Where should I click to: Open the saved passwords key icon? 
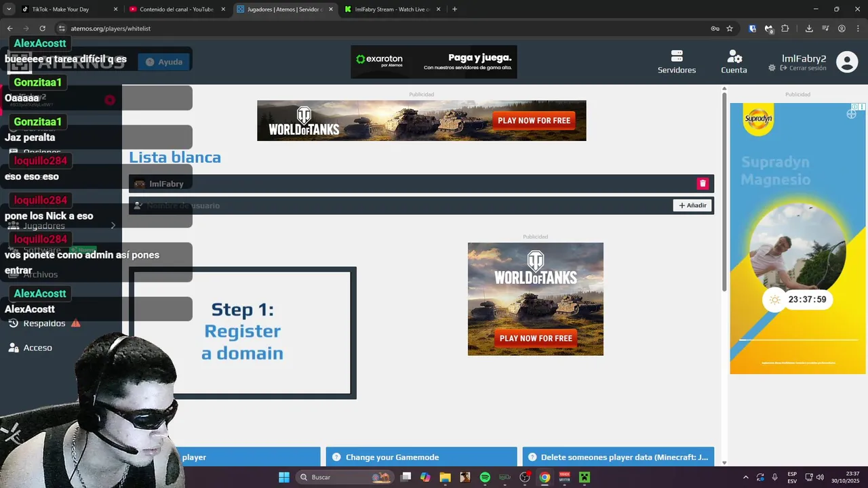click(x=715, y=28)
